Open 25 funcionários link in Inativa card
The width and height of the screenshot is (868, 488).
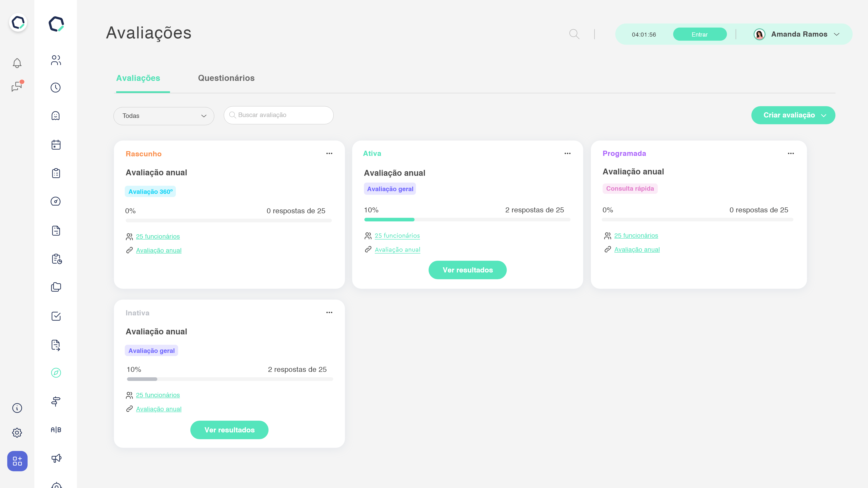(x=158, y=395)
